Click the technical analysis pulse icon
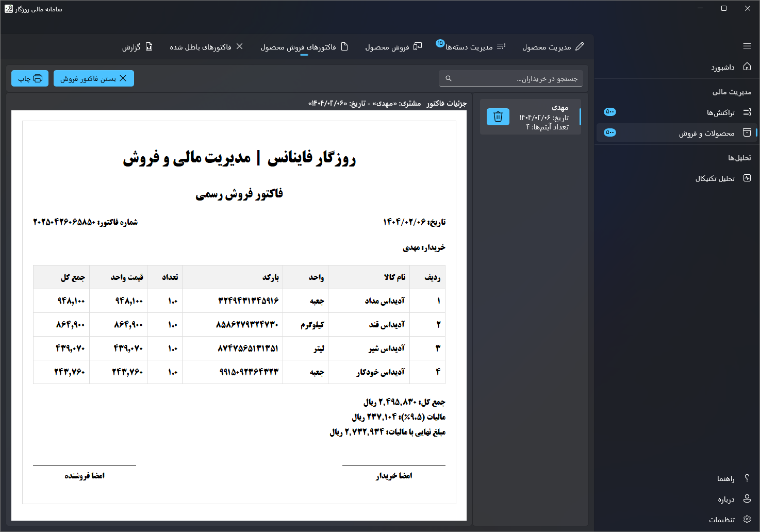The height and width of the screenshot is (532, 760). [747, 178]
